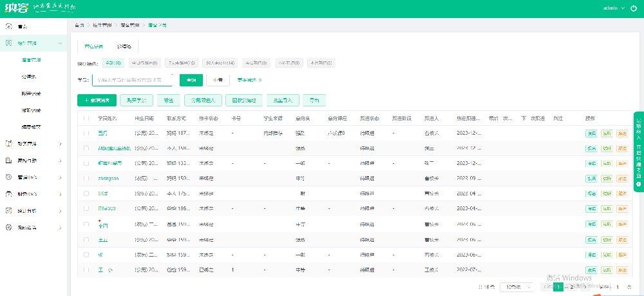Expand the 系统设置 sidebar menu arrow
The height and width of the screenshot is (296, 644).
(x=61, y=228)
